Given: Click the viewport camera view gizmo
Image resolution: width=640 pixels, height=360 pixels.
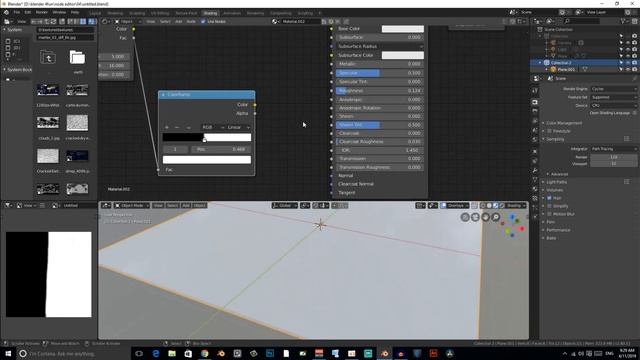Looking at the screenshot, I should pyautogui.click(x=475, y=217).
